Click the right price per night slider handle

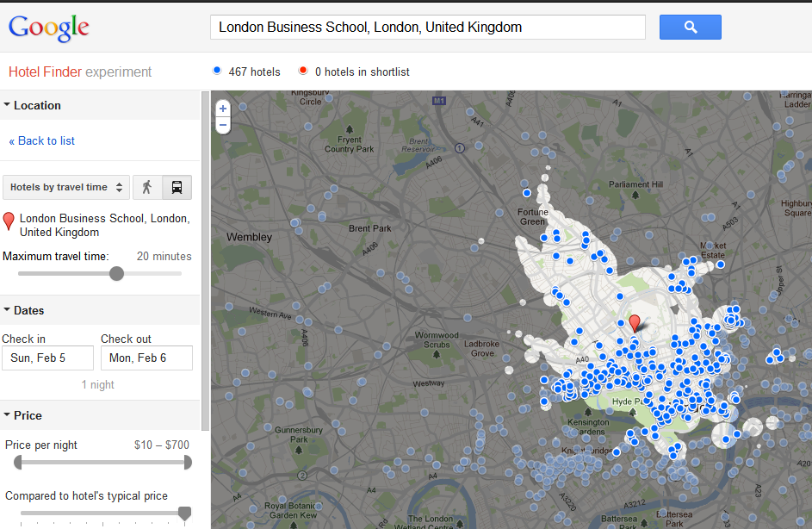[x=186, y=463]
